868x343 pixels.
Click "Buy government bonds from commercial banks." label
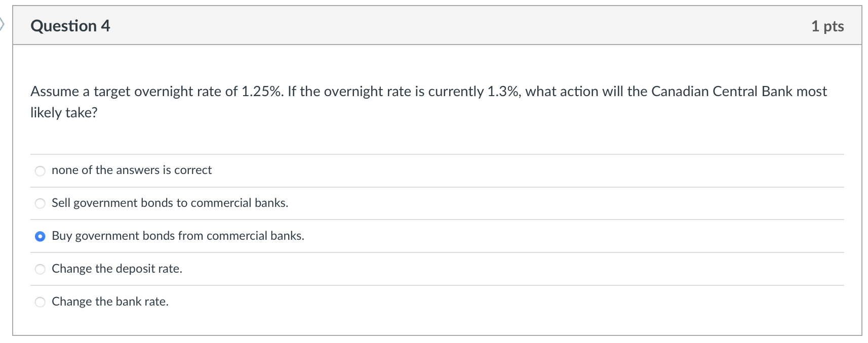[x=178, y=236]
